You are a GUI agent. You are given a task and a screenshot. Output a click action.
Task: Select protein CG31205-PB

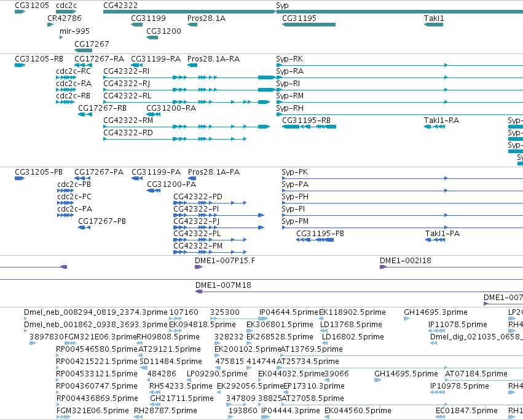coord(39,172)
